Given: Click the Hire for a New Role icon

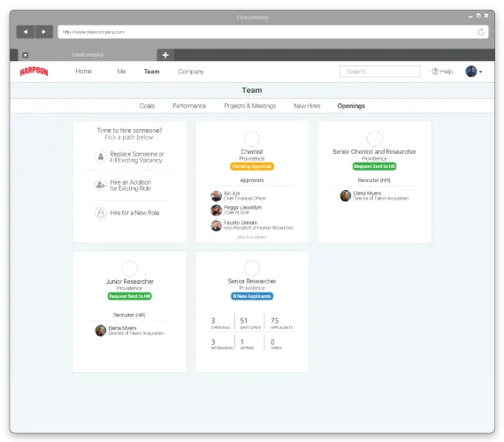Looking at the screenshot, I should 101,213.
